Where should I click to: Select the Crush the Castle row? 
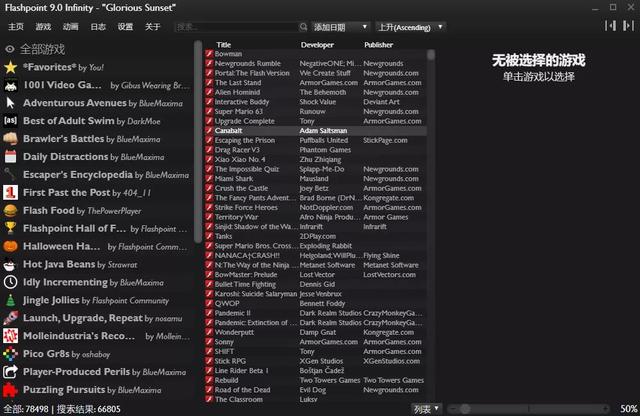coord(316,188)
